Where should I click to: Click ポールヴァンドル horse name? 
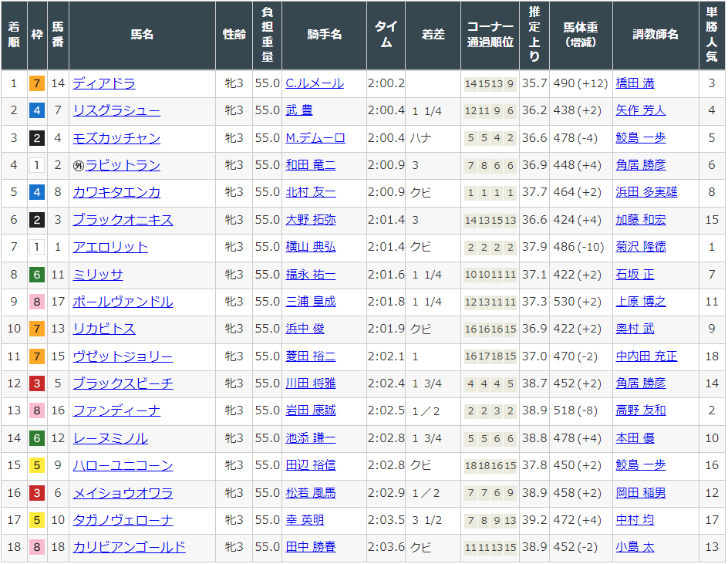(123, 302)
